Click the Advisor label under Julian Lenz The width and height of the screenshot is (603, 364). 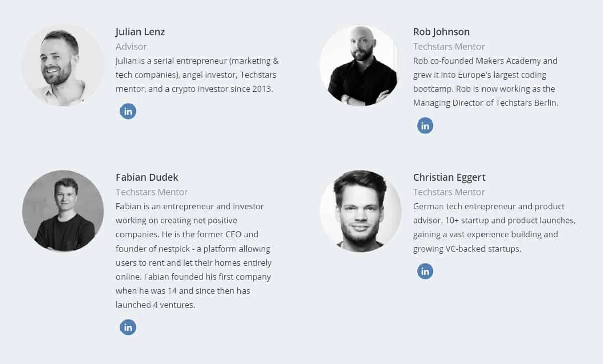click(x=131, y=46)
